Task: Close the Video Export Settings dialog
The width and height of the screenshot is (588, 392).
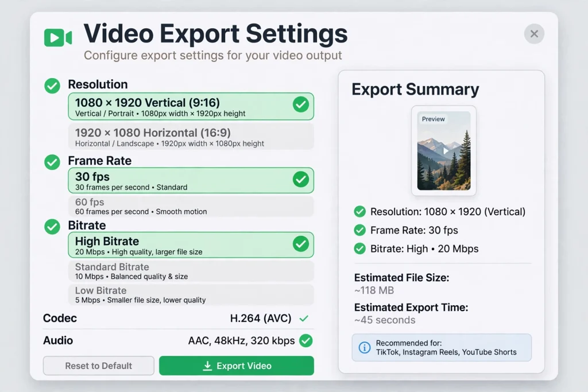Action: click(x=534, y=34)
